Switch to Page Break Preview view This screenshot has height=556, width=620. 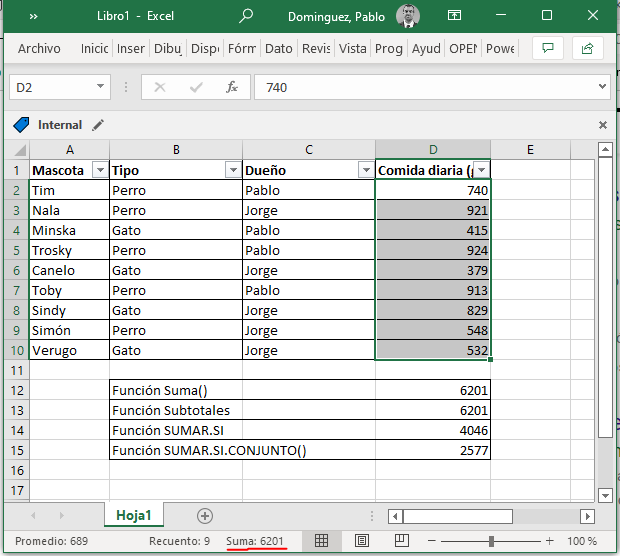point(402,541)
